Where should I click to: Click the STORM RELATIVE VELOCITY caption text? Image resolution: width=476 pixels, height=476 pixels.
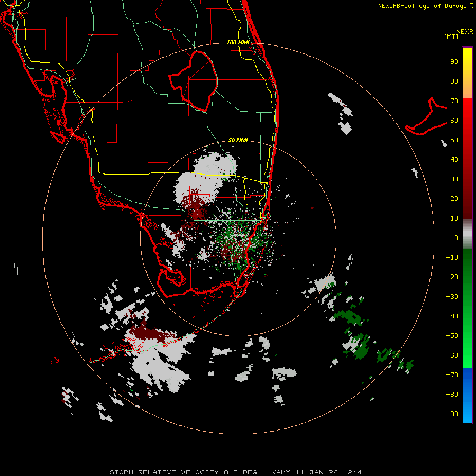click(164, 472)
